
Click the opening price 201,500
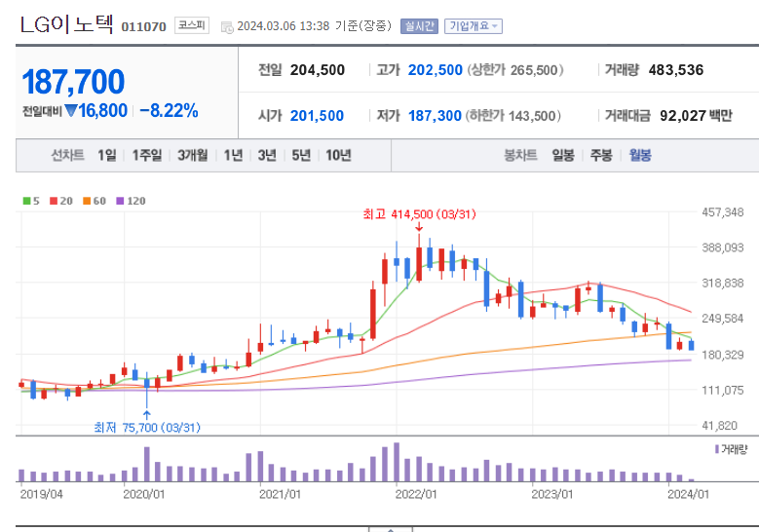(x=317, y=116)
